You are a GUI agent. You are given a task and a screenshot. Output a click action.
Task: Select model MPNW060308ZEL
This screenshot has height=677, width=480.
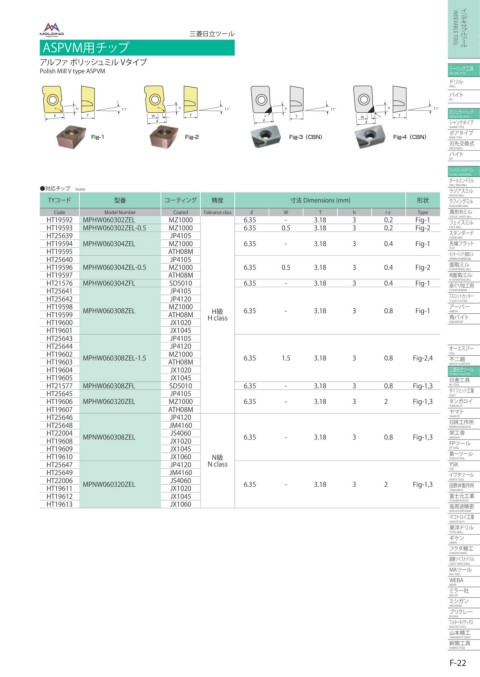click(x=109, y=437)
